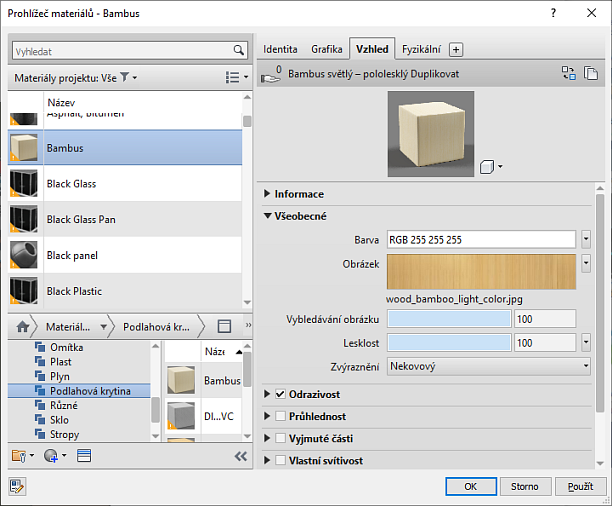Switch to the Fyzikální tab

coord(422,48)
